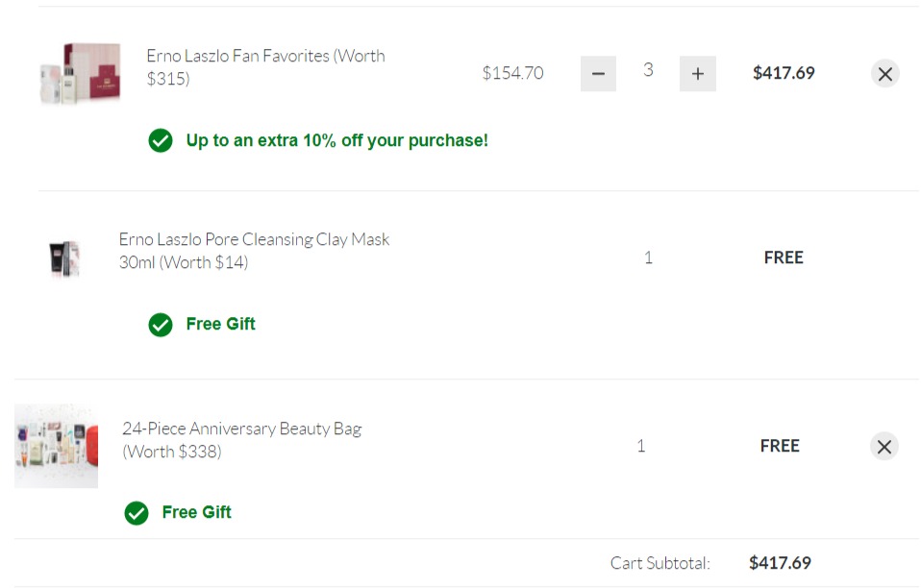Screen dimensions: 921x588
Task: Increase quantity of Erno Laszlo Fan Favorites
Action: [697, 74]
